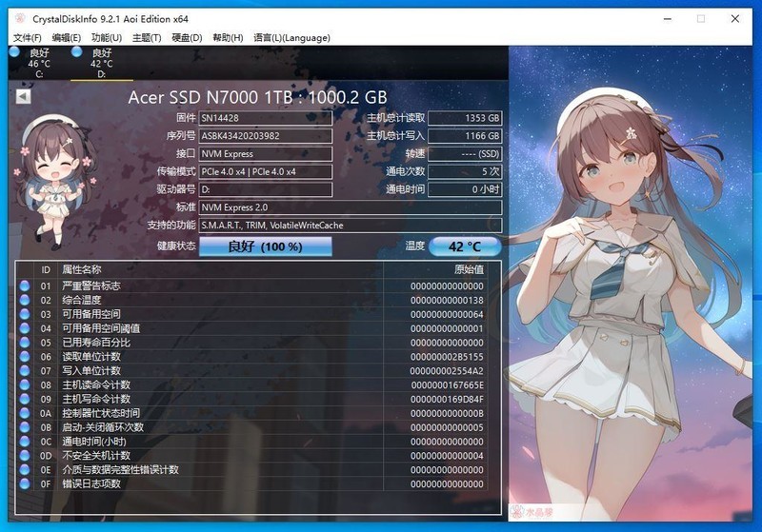Click status icon for 0C 通电时间(小时)
The image size is (762, 532).
(x=25, y=442)
